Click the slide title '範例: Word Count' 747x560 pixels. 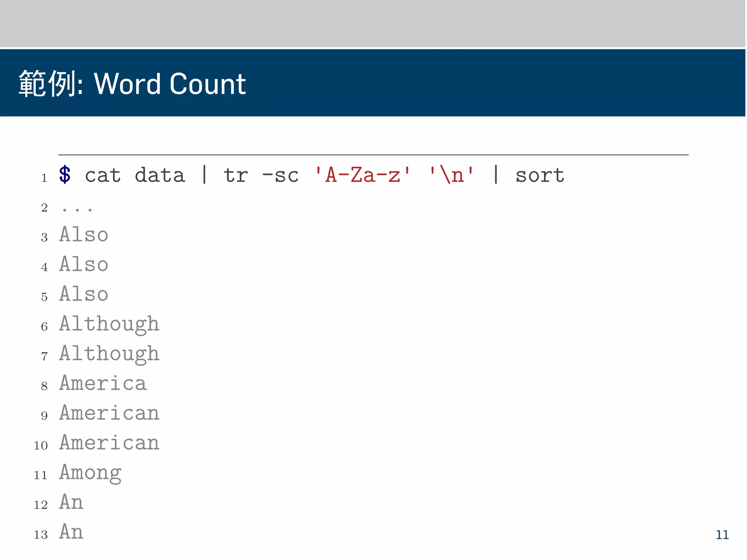click(x=132, y=84)
